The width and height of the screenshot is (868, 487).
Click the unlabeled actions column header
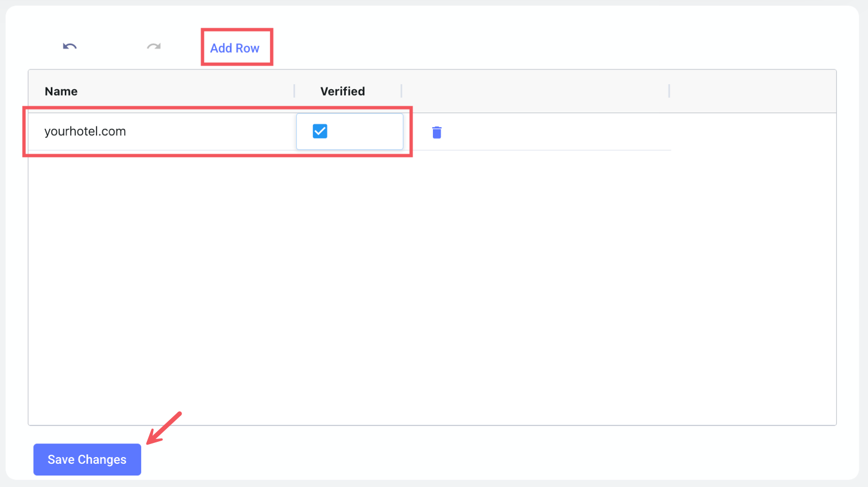534,91
